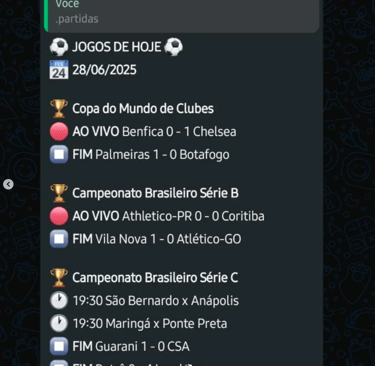Open the quoted '.partidas' reply message
Viewport: 375px width, 366px height.
click(182, 15)
